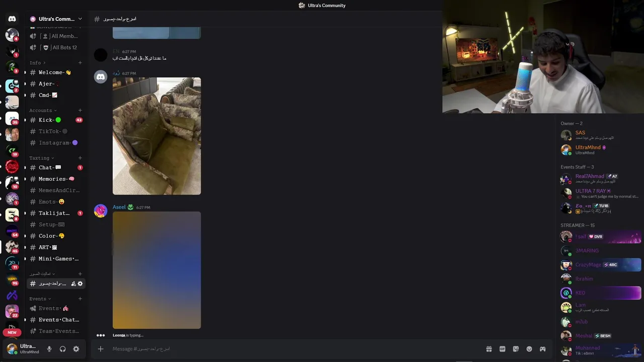Open the Memories channel
The height and width of the screenshot is (362, 644).
pyautogui.click(x=56, y=179)
